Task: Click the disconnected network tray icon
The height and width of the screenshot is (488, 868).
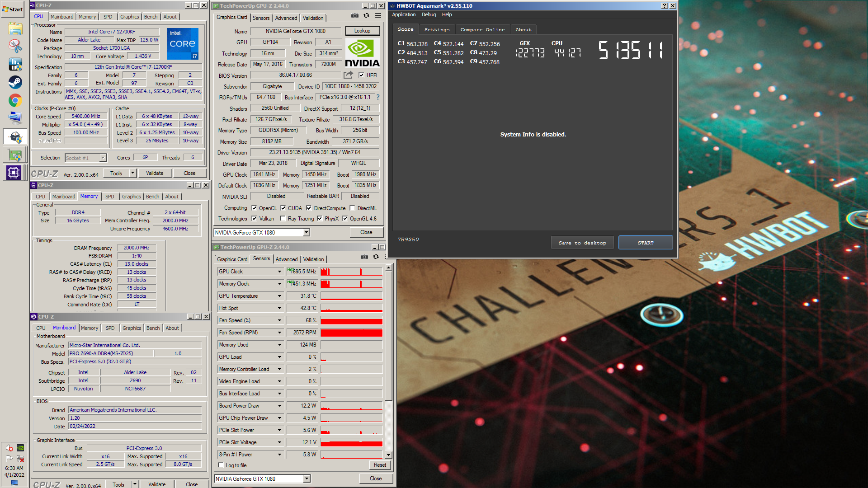Action: pos(20,459)
